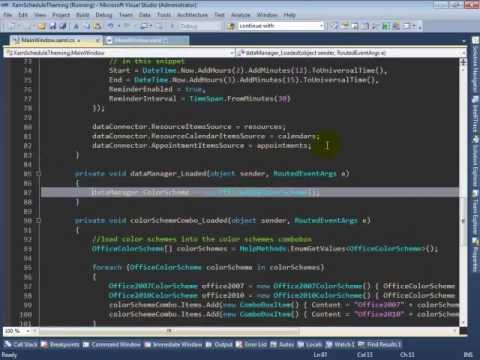The width and height of the screenshot is (480, 360).
Task: Open the Undo history dropdown arrow
Action: pyautogui.click(x=118, y=26)
